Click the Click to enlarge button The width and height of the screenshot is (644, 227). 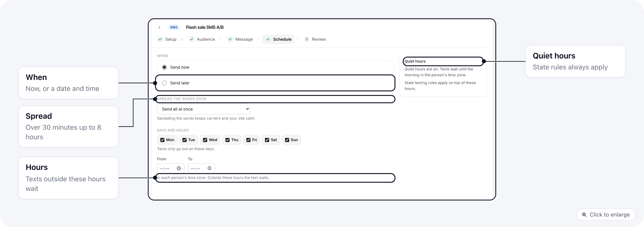point(606,215)
